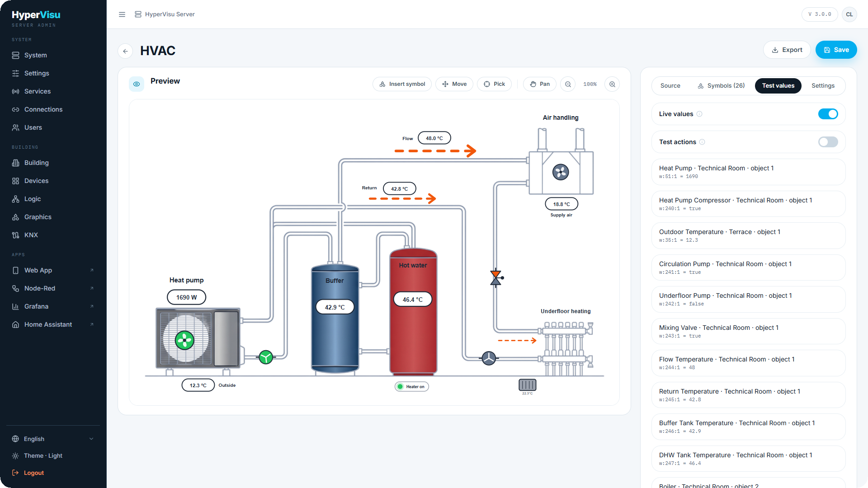868x488 pixels.
Task: Expand the English language dropdown
Action: point(53,439)
